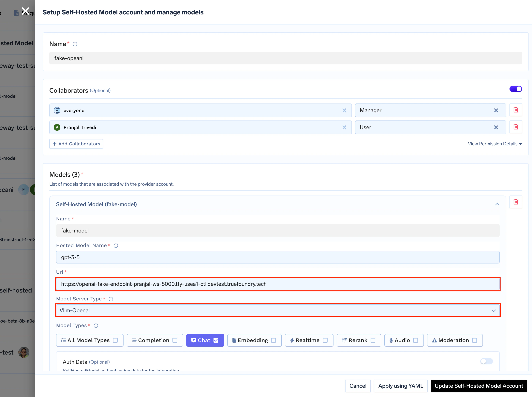Remove the "everyone" collaborator
This screenshot has width=532, height=397.
coord(344,110)
